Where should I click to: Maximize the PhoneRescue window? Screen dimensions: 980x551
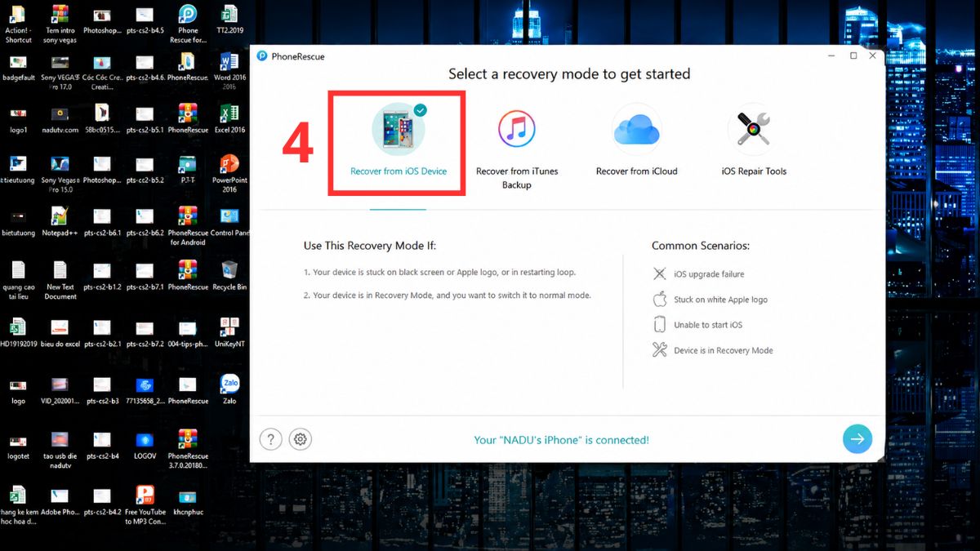click(x=853, y=56)
